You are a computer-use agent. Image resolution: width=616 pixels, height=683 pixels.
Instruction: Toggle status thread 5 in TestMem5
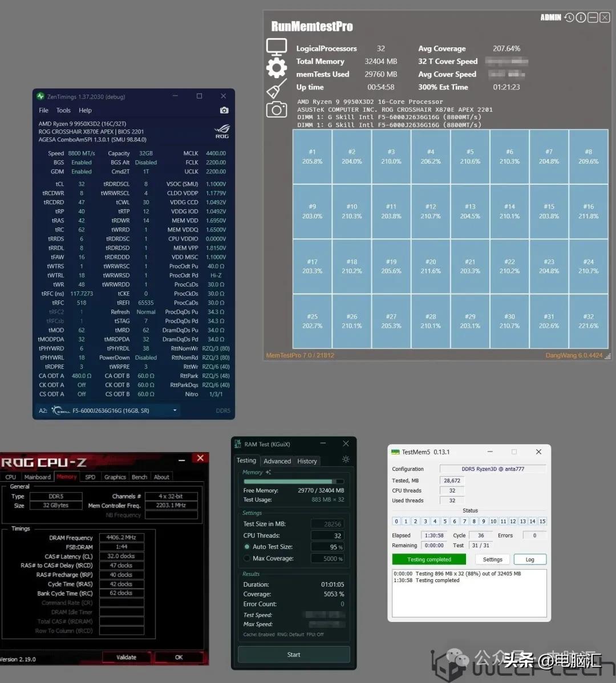click(444, 521)
